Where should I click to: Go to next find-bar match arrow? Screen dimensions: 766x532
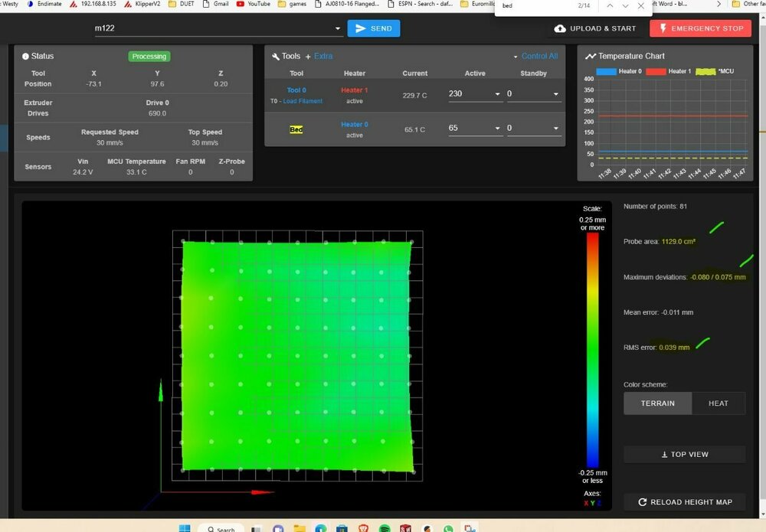pyautogui.click(x=625, y=5)
